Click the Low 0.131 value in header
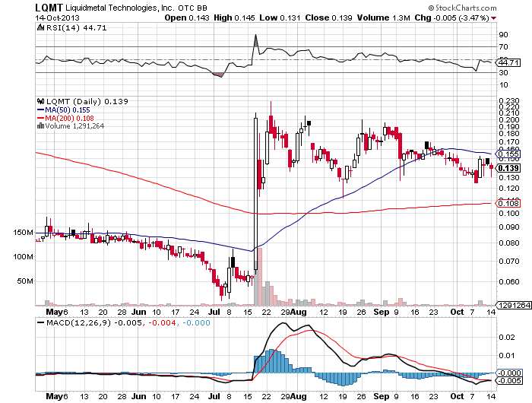Image resolution: width=532 pixels, height=403 pixels. pyautogui.click(x=280, y=18)
